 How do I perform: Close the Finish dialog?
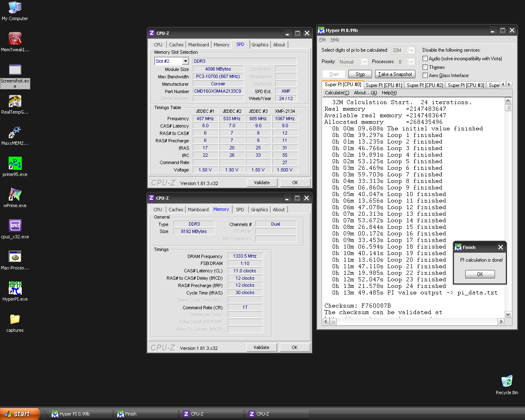coord(500,247)
